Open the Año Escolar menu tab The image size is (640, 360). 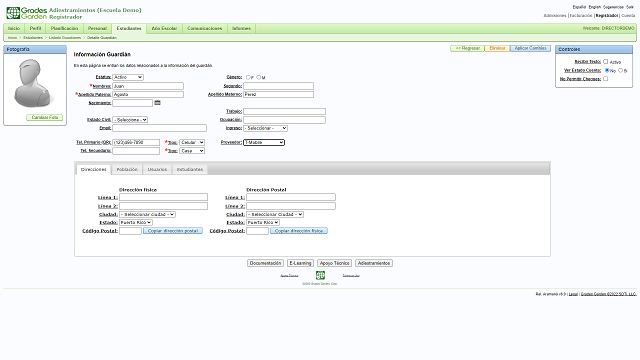[164, 29]
